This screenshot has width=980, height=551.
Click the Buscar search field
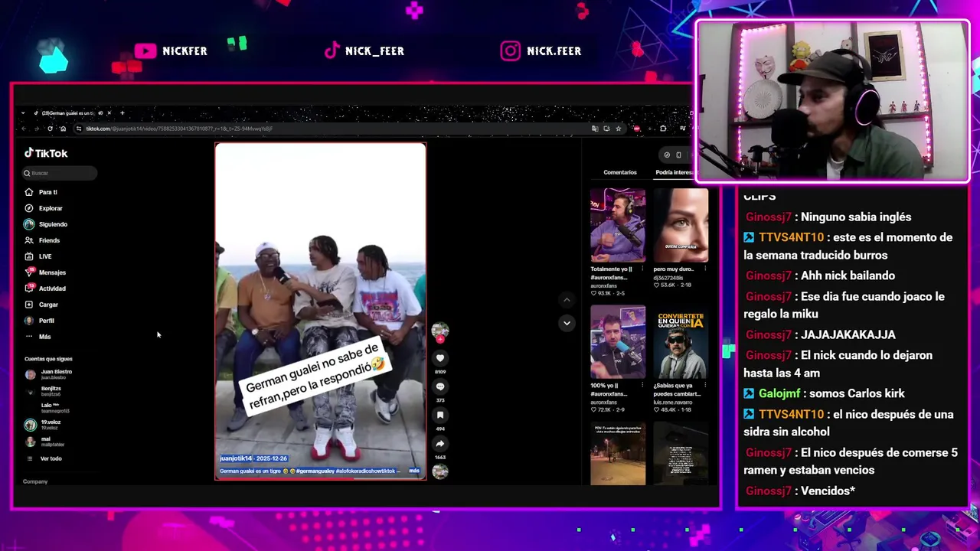tap(60, 173)
